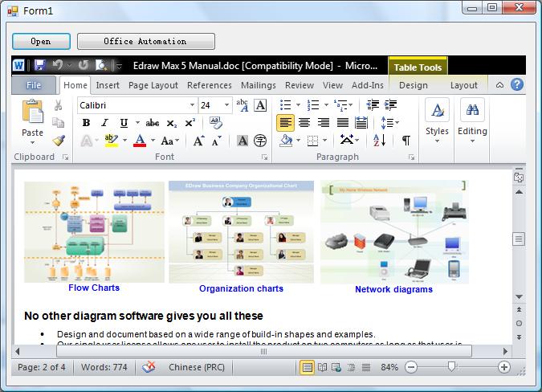542x392 pixels.
Task: Click the Sort A-Z icon
Action: [379, 141]
